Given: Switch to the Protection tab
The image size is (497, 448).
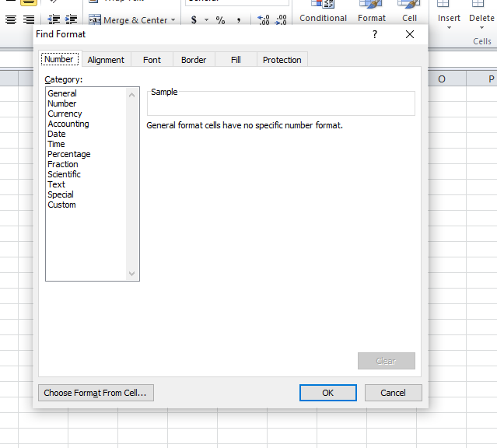Looking at the screenshot, I should tap(282, 60).
